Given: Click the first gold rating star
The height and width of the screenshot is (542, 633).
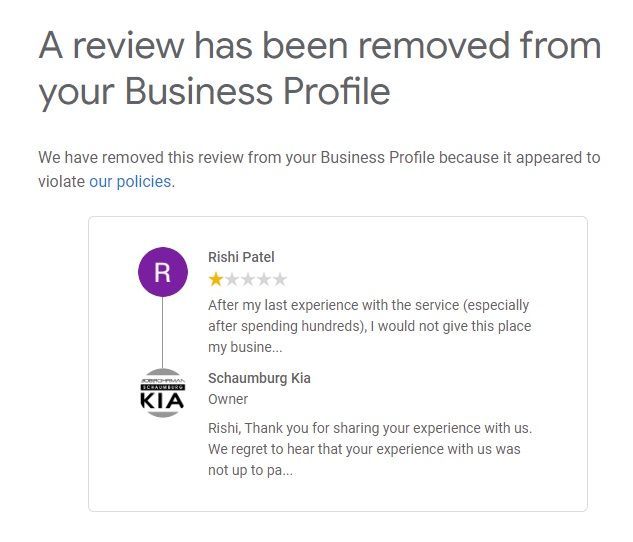Looking at the screenshot, I should 216,280.
